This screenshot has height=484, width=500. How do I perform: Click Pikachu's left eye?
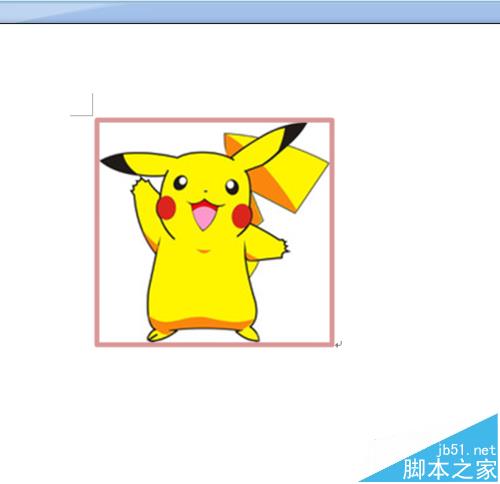pyautogui.click(x=180, y=183)
